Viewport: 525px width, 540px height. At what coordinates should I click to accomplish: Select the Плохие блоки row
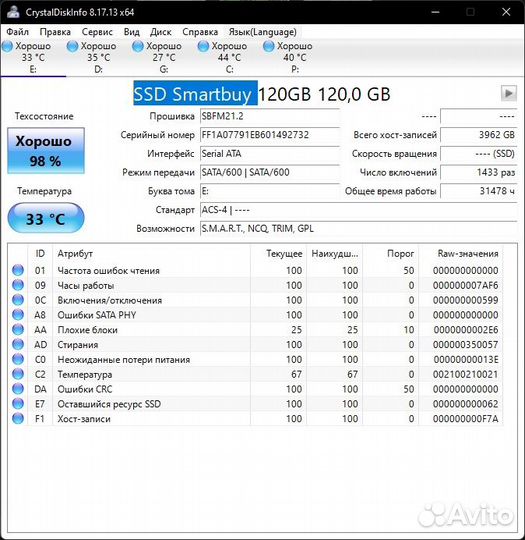pos(256,330)
